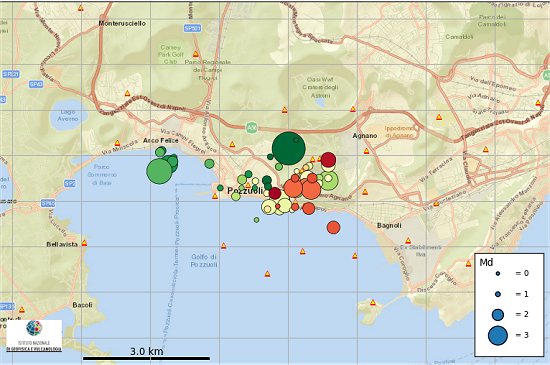
Task: Click the orange-red circle offshore near Bagnoli
Action: click(334, 227)
